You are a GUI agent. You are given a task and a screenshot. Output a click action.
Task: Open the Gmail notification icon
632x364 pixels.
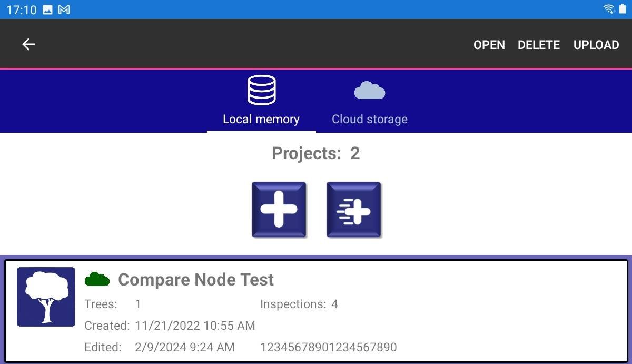click(x=64, y=9)
